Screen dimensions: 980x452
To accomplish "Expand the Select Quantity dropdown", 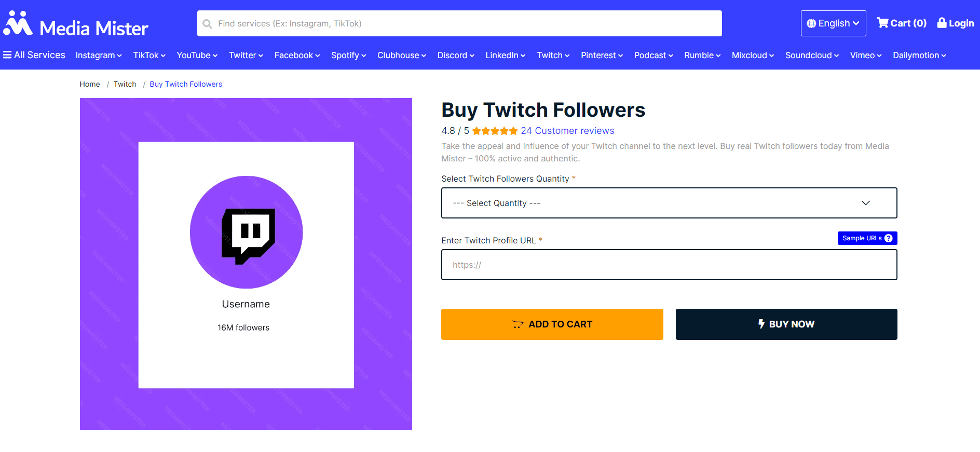I will coord(669,203).
